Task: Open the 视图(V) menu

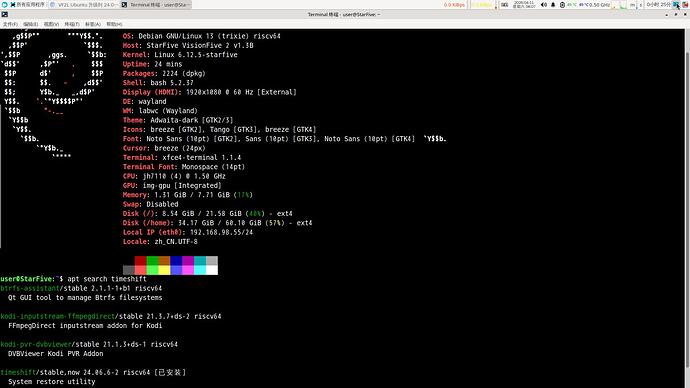Action: pos(51,24)
